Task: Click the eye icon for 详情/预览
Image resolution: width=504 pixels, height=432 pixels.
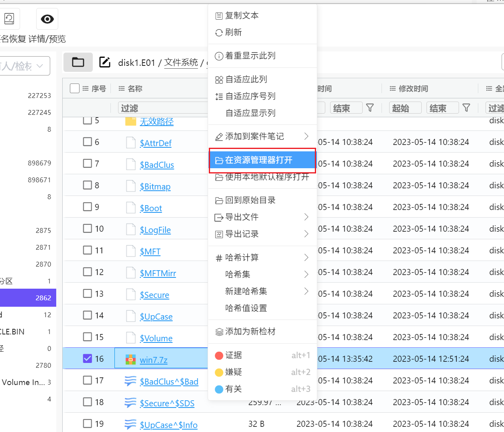Action: tap(47, 19)
